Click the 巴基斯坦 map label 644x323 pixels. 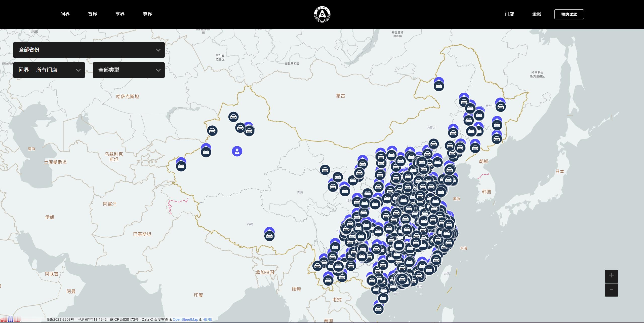click(x=142, y=234)
